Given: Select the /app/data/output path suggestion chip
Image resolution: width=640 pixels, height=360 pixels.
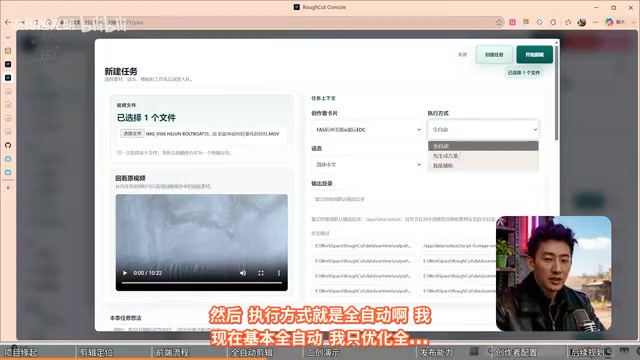Looking at the screenshot, I should pos(458,246).
